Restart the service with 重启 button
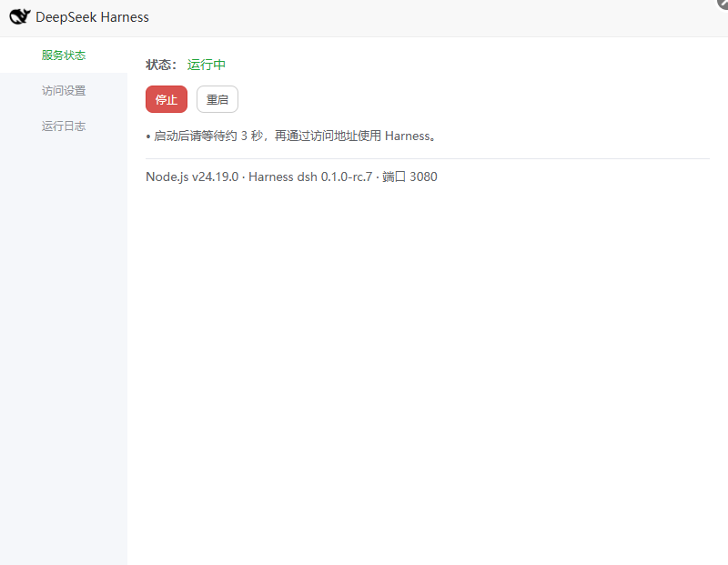The width and height of the screenshot is (728, 565). coord(217,99)
